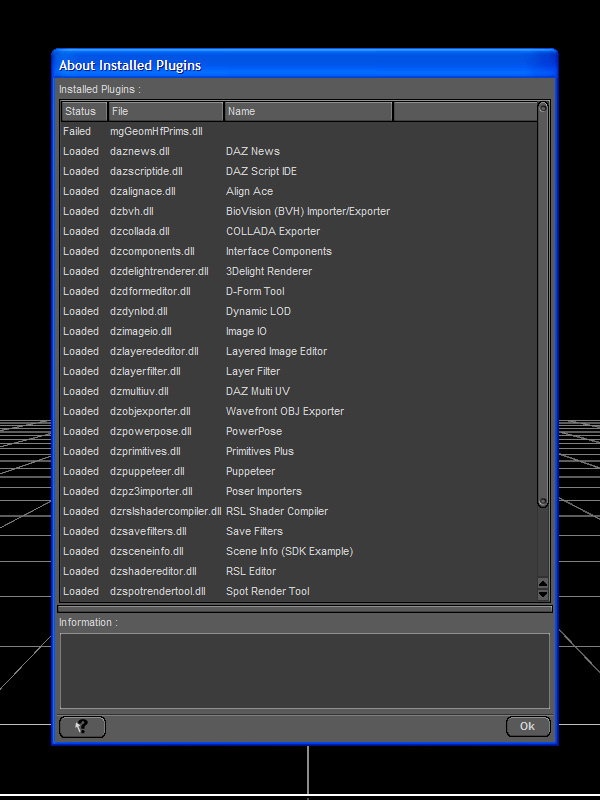Viewport: 600px width, 800px height.
Task: Select the Dynamic LOD row
Action: click(x=299, y=311)
